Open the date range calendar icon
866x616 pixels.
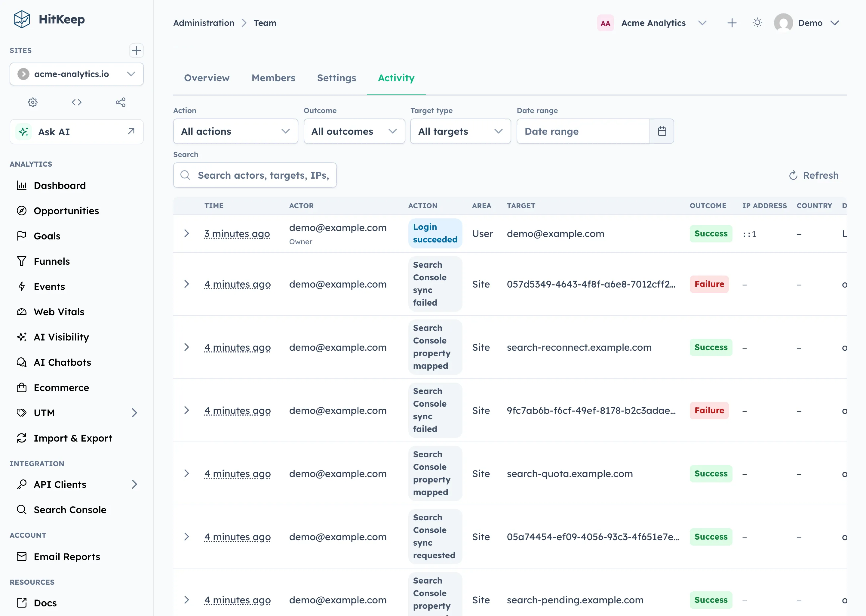[662, 131]
